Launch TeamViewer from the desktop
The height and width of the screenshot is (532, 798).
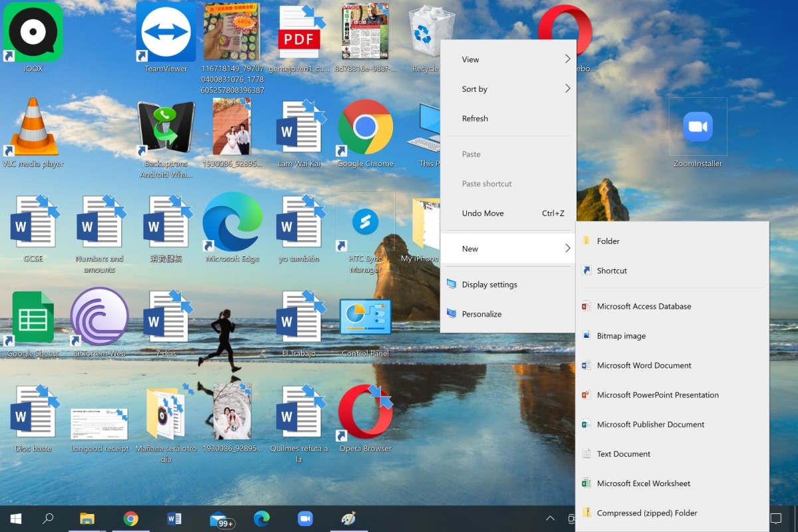click(166, 38)
